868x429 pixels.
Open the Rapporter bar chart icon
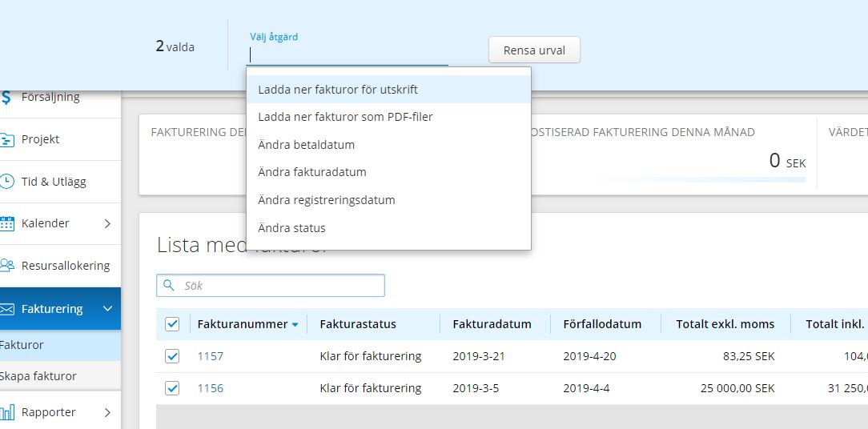tap(6, 412)
